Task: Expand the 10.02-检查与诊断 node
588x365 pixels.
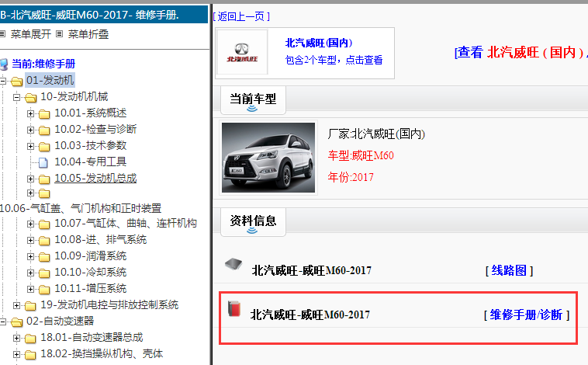Action: point(31,130)
